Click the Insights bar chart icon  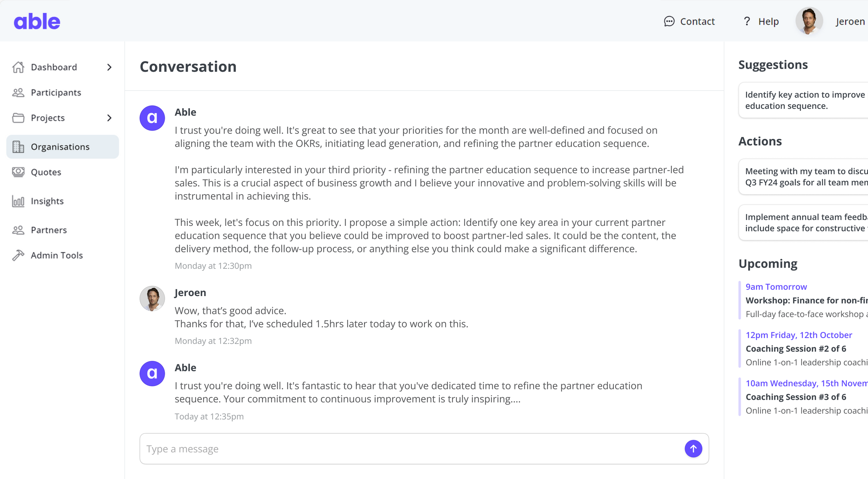point(18,201)
